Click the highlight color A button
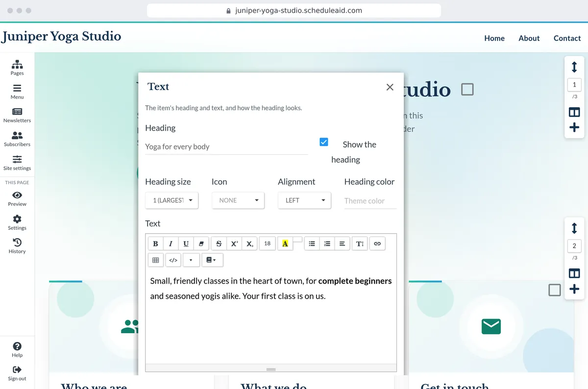This screenshot has width=588, height=389. point(285,243)
